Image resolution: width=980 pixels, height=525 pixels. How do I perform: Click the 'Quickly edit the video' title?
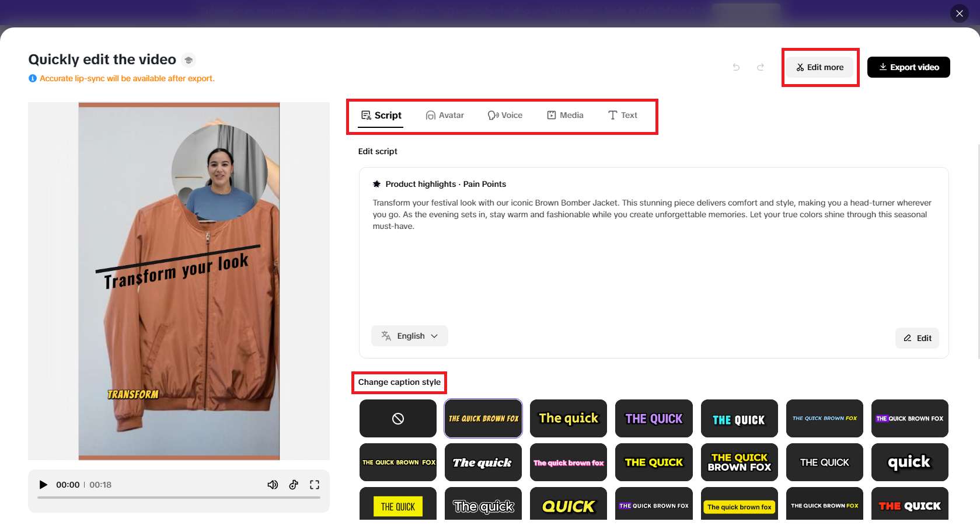(x=102, y=60)
